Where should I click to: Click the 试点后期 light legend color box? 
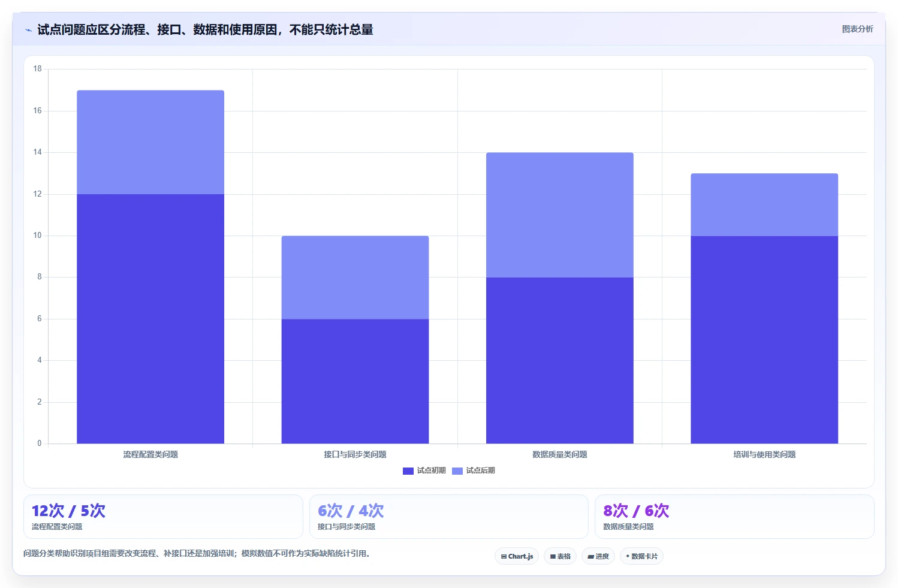point(457,471)
